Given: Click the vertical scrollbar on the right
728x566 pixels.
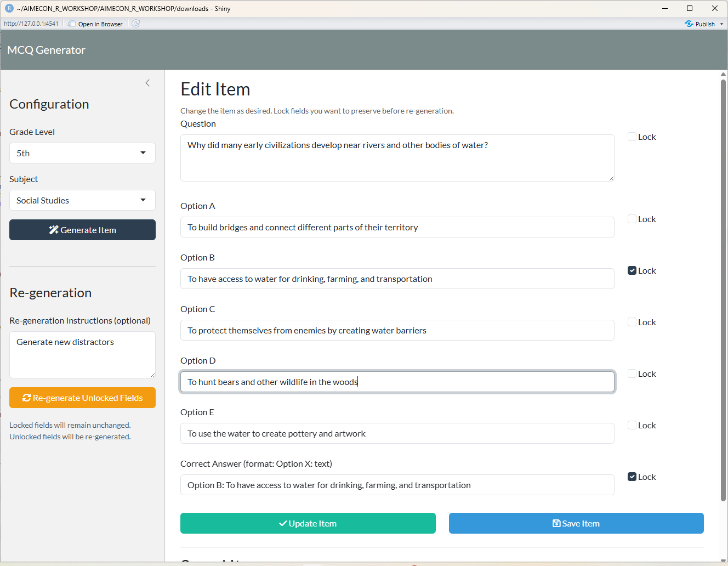Looking at the screenshot, I should click(x=723, y=290).
